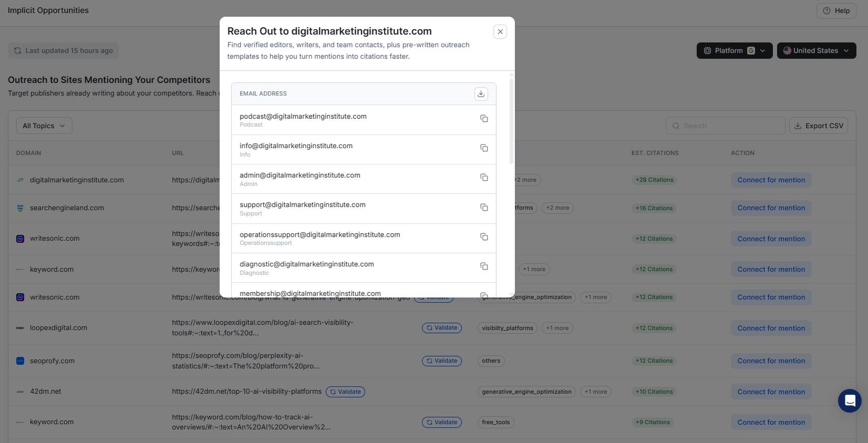Close the Reach Out dialog
868x443 pixels.
[500, 31]
